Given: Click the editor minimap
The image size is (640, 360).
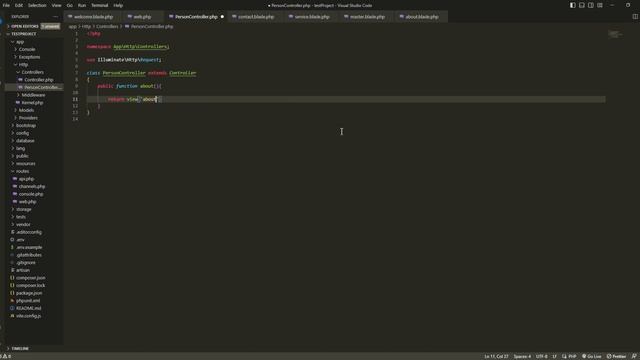Looking at the screenshot, I should pyautogui.click(x=615, y=34).
